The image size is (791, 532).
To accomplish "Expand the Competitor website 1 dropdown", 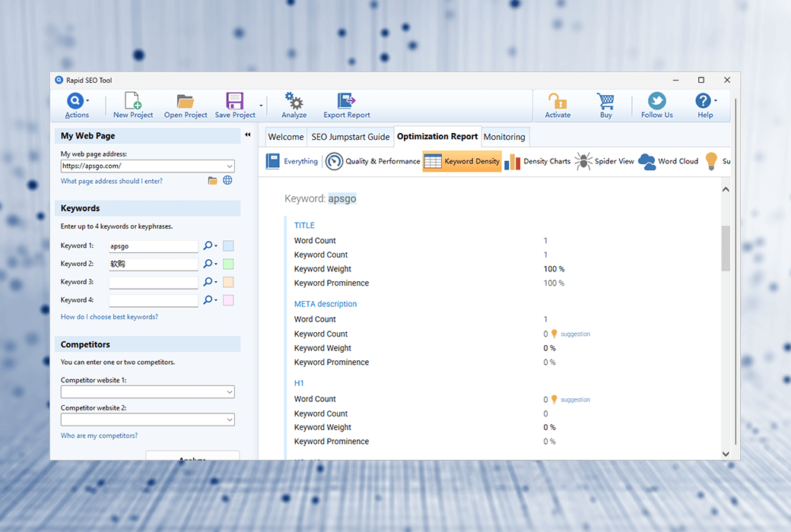I will point(230,392).
